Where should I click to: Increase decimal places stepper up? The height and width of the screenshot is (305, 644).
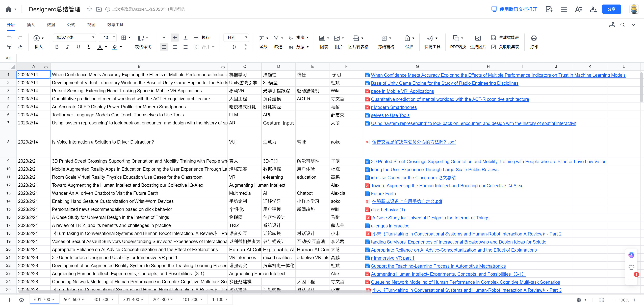(245, 45)
